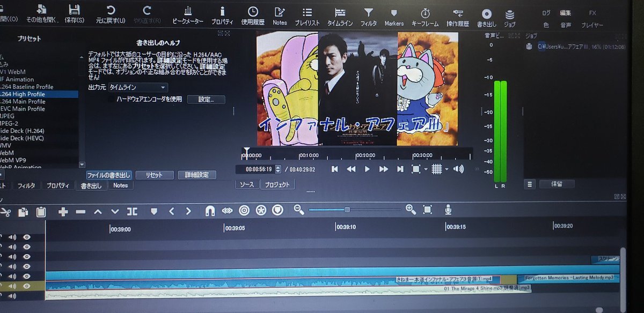Lift the clip with the up-chevron icon
644x313 pixels.
click(98, 212)
